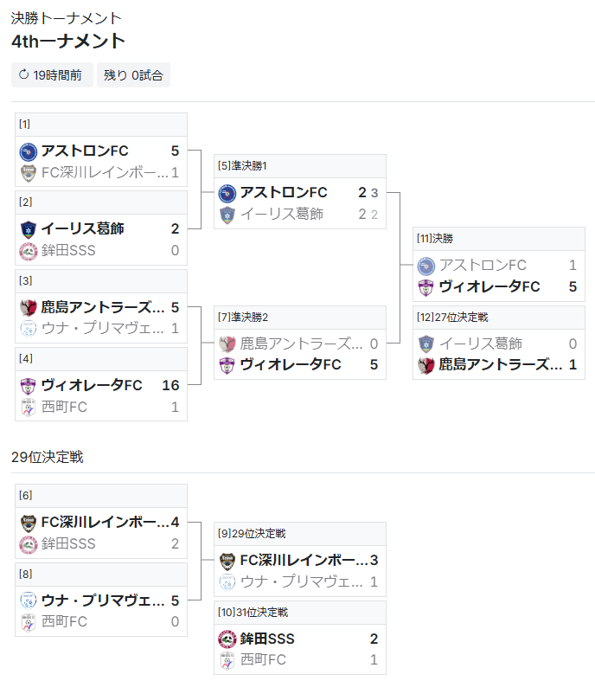Click the FC深川レインボー crest in match 1
Viewport: 595px width, 700px height.
click(x=29, y=173)
